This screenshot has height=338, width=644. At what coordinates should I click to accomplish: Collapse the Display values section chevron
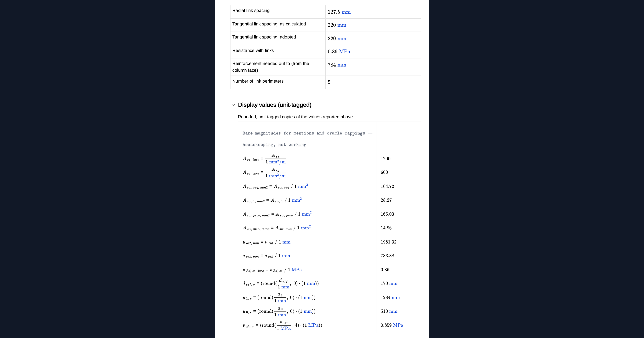[x=233, y=105]
